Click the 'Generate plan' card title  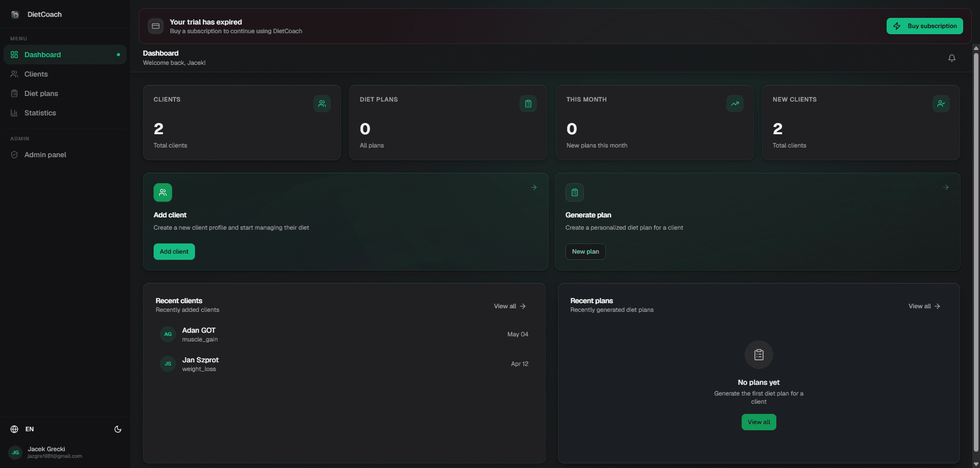point(588,215)
